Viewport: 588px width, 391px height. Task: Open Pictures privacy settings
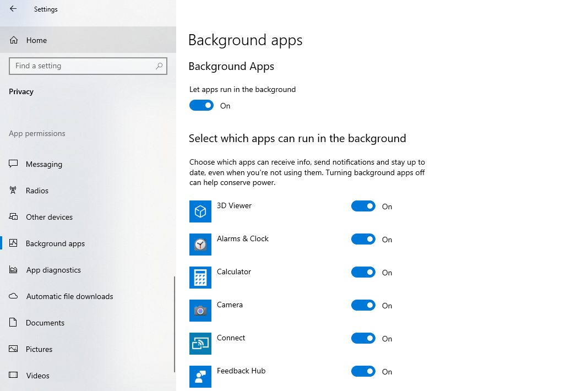[88, 349]
